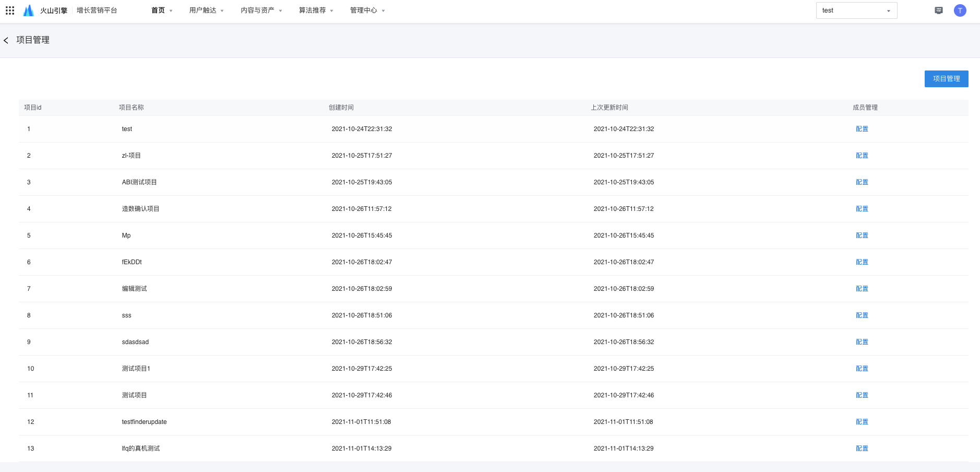Click the blue 项目管理 button
This screenshot has height=472, width=980.
pyautogui.click(x=946, y=79)
